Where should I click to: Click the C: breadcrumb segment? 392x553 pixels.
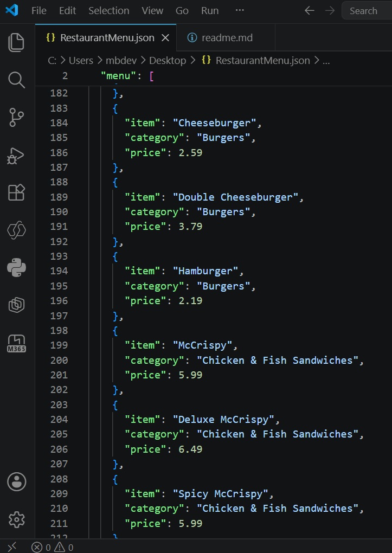click(x=52, y=60)
